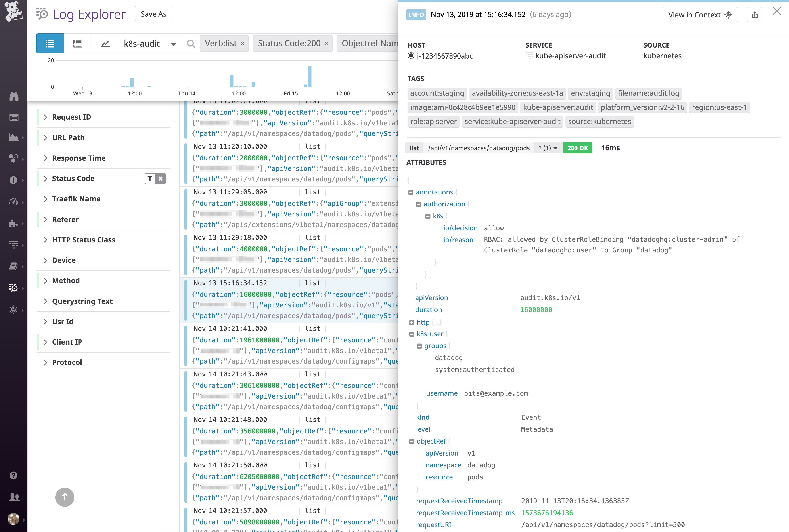The width and height of the screenshot is (789, 532).
Task: Click the export/share icon in the log detail panel
Action: pyautogui.click(x=755, y=15)
